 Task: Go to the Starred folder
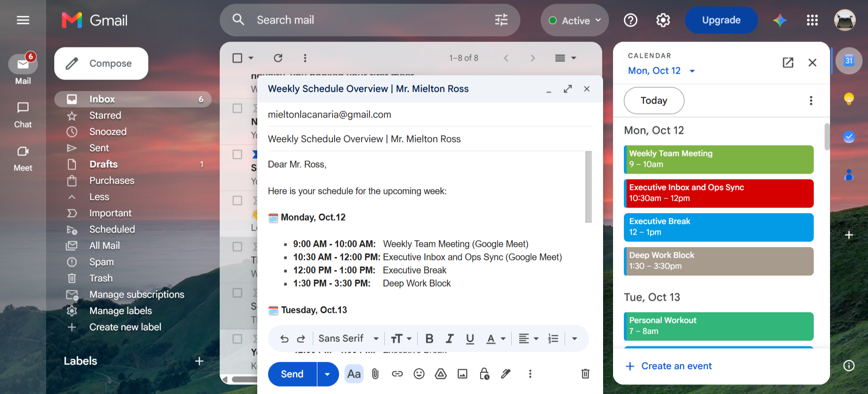(133, 115)
